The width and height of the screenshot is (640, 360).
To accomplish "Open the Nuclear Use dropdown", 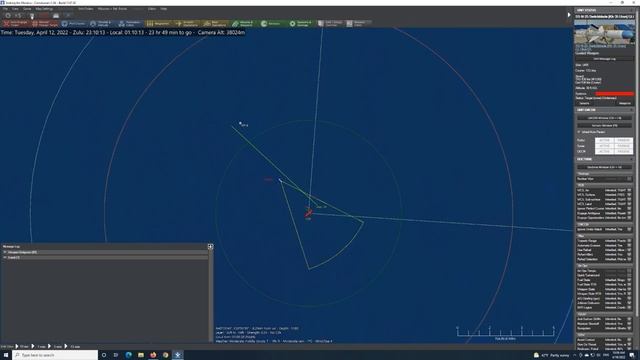I will [629, 179].
